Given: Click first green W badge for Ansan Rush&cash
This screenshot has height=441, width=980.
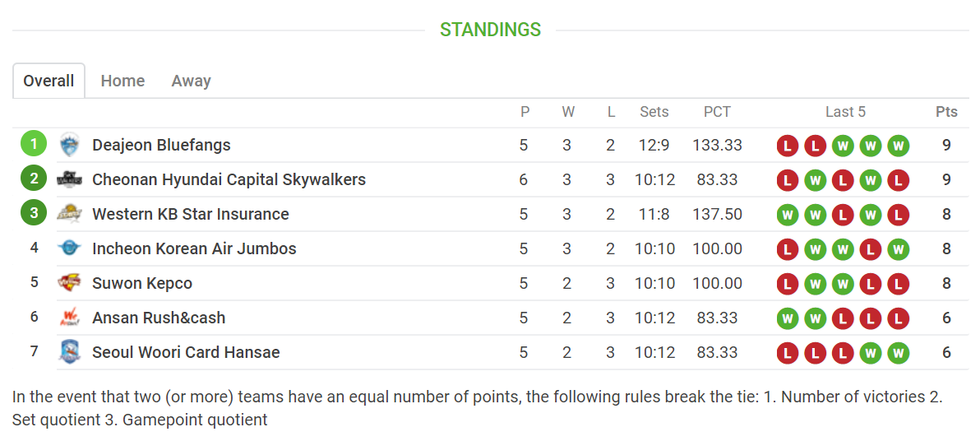Looking at the screenshot, I should coord(788,319).
